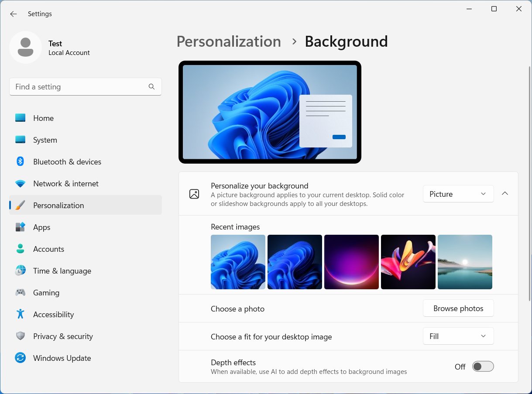This screenshot has height=394, width=532.
Task: Open Apps settings via its icon
Action: (20, 227)
